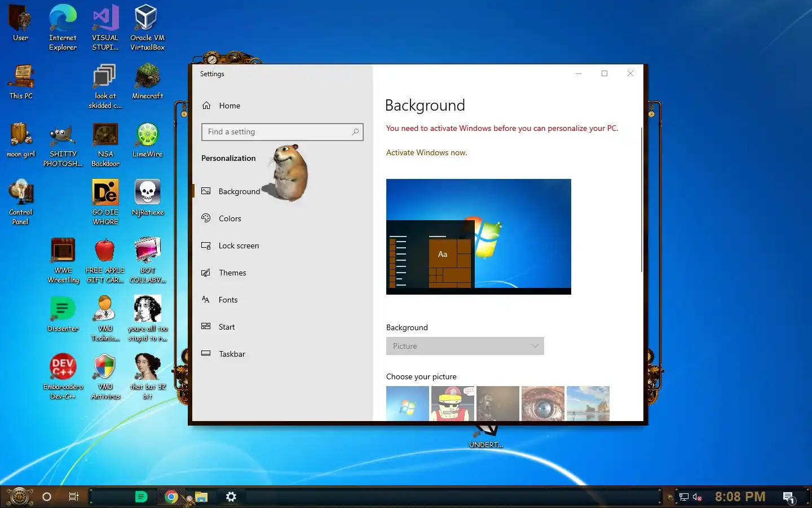Image resolution: width=812 pixels, height=508 pixels.
Task: Launch the Dissenter desktop icon
Action: 63,314
